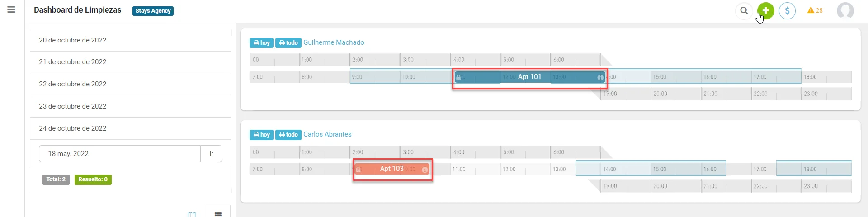Open the user profile avatar
868x217 pixels.
click(845, 10)
